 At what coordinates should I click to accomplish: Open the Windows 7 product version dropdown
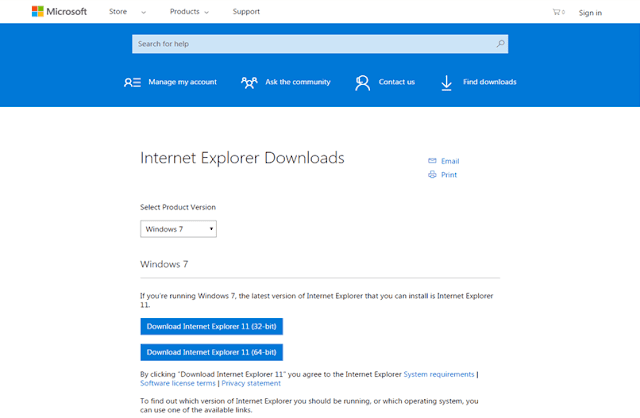tap(178, 229)
